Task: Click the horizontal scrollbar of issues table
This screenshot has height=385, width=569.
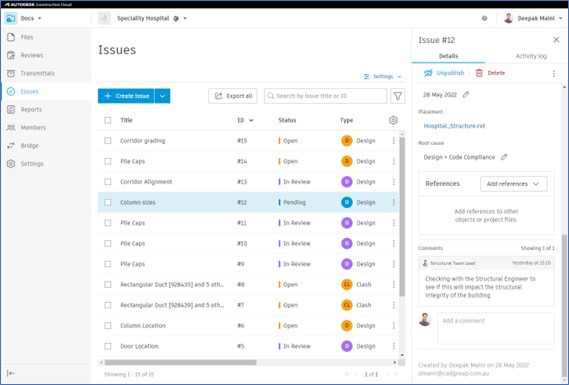Action: click(180, 362)
